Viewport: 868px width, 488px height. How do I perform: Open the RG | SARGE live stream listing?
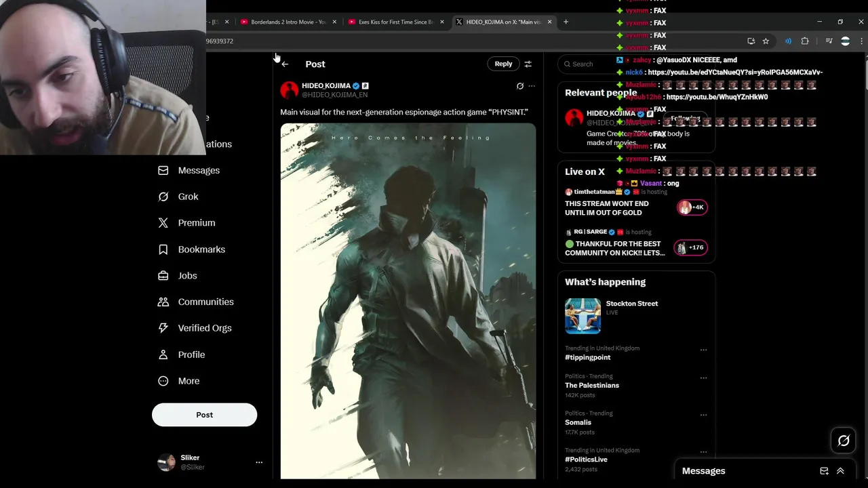pyautogui.click(x=636, y=243)
